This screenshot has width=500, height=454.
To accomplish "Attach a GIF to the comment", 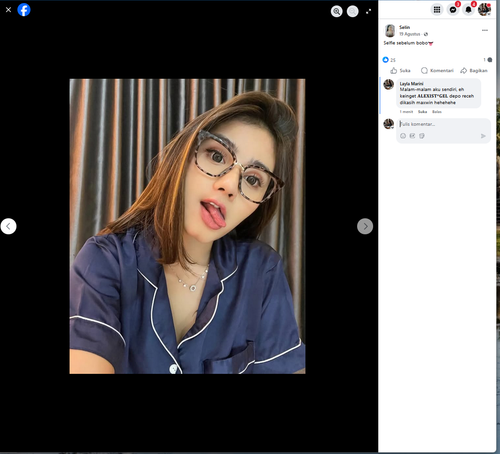I will [412, 136].
